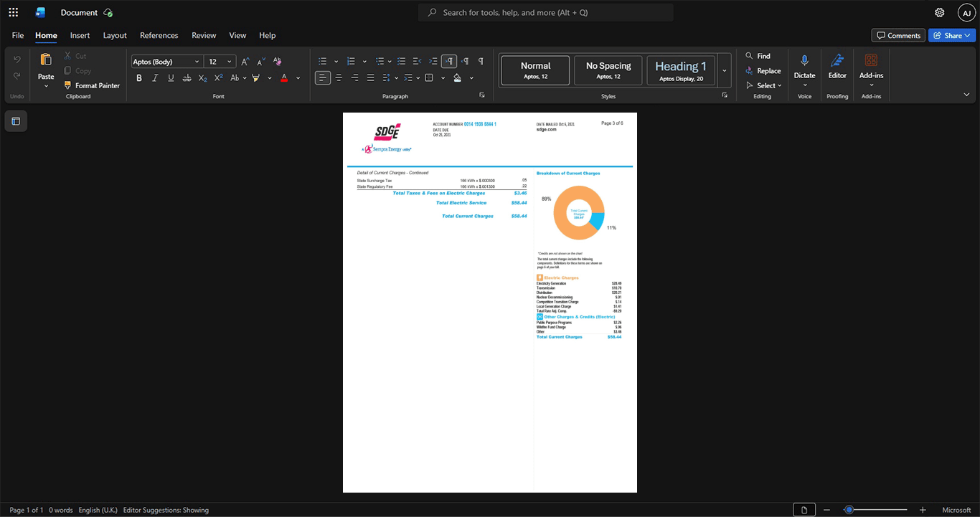Toggle underline formatting
This screenshot has width=980, height=517.
(171, 77)
